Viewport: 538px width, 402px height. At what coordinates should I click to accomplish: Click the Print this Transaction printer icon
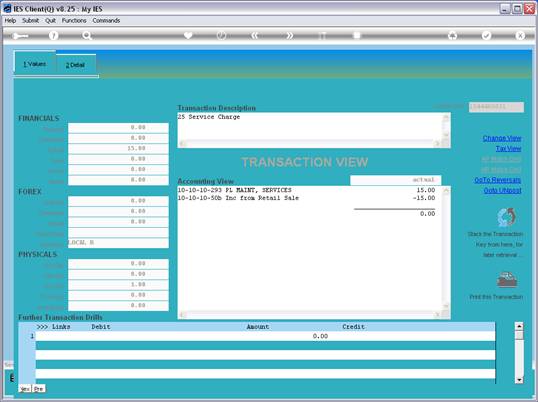click(507, 280)
